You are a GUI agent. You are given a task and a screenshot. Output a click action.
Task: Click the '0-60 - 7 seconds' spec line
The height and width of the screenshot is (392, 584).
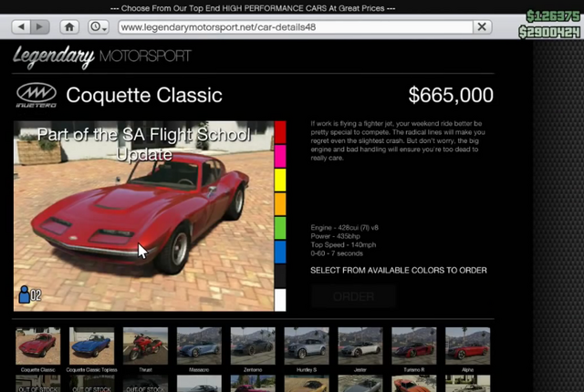click(x=337, y=253)
